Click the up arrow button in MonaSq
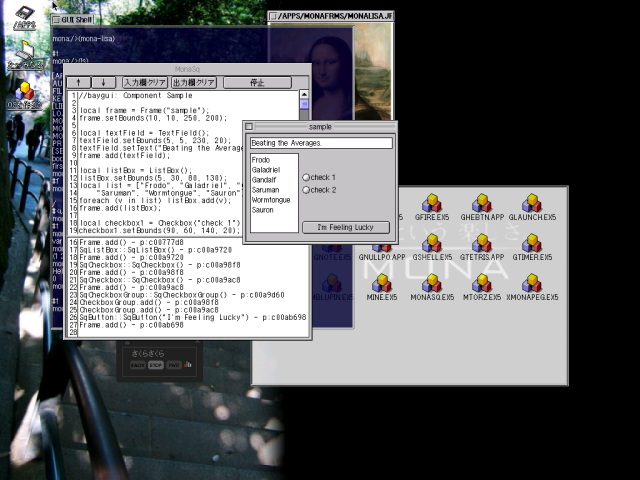The height and width of the screenshot is (480, 640). pos(78,82)
